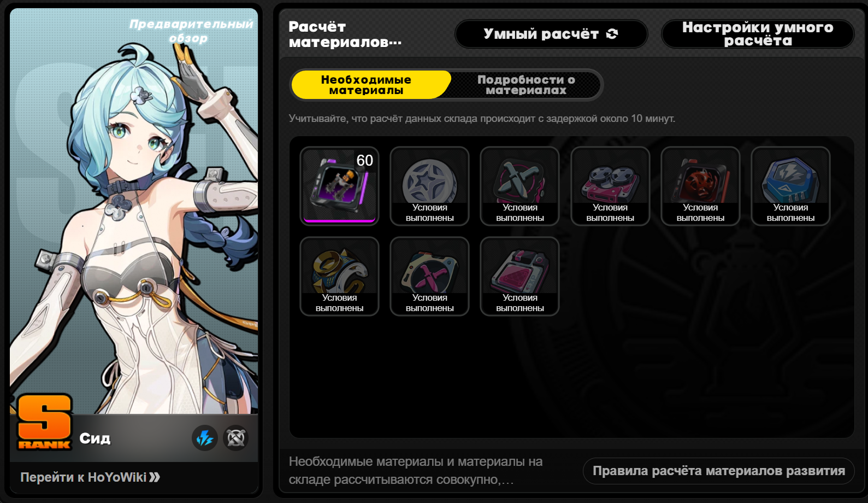868x503 pixels.
Task: Open Настройки умного расчёта settings
Action: [758, 34]
